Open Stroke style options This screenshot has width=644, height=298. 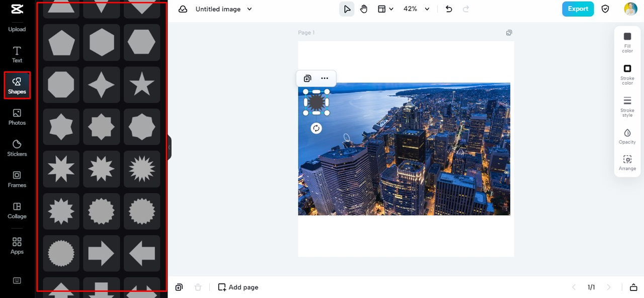pyautogui.click(x=627, y=107)
